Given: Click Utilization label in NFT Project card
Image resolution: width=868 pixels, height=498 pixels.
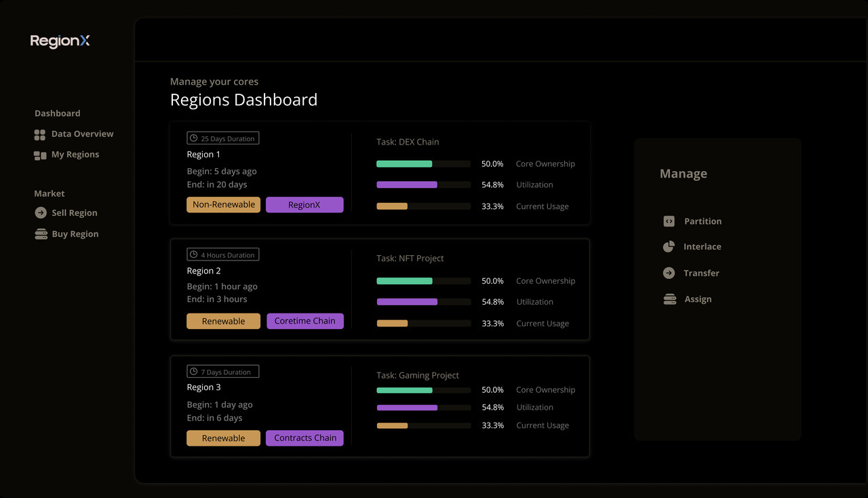Looking at the screenshot, I should pos(535,302).
